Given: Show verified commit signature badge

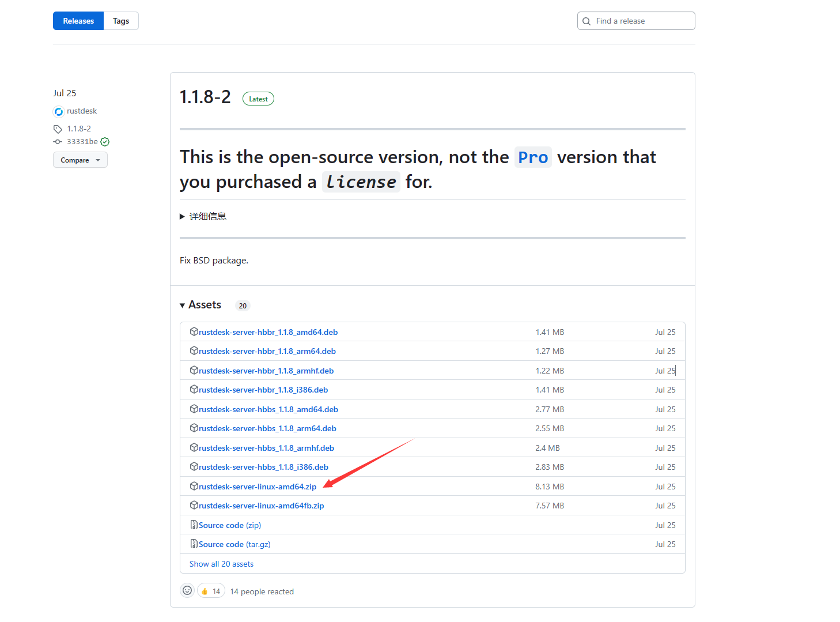Looking at the screenshot, I should click(x=105, y=142).
